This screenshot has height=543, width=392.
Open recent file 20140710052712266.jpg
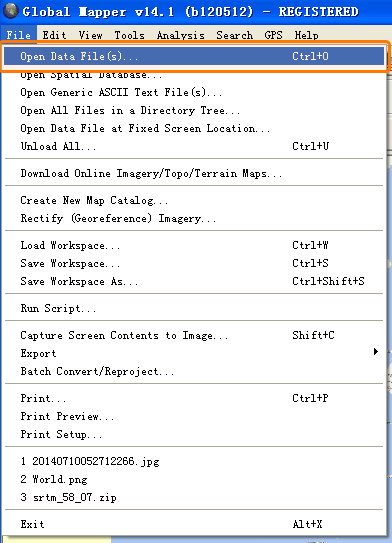click(x=194, y=462)
